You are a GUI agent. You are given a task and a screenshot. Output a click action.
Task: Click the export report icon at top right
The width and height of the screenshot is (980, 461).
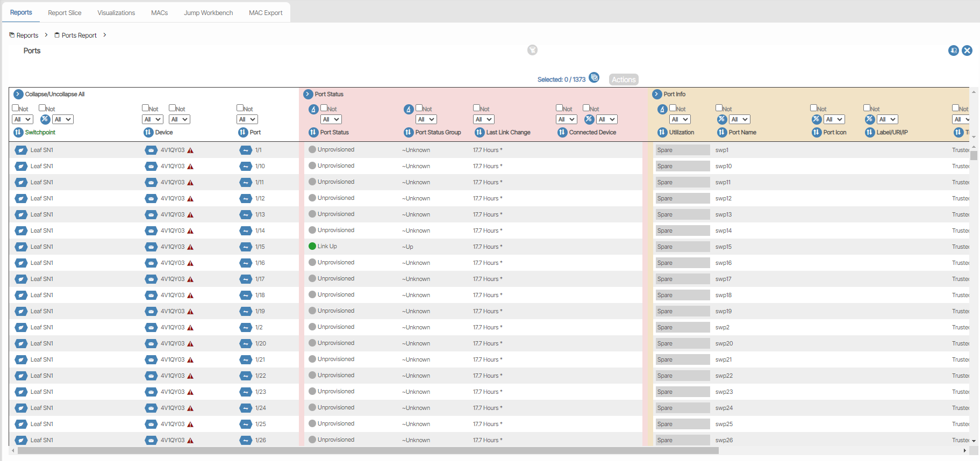pos(953,51)
